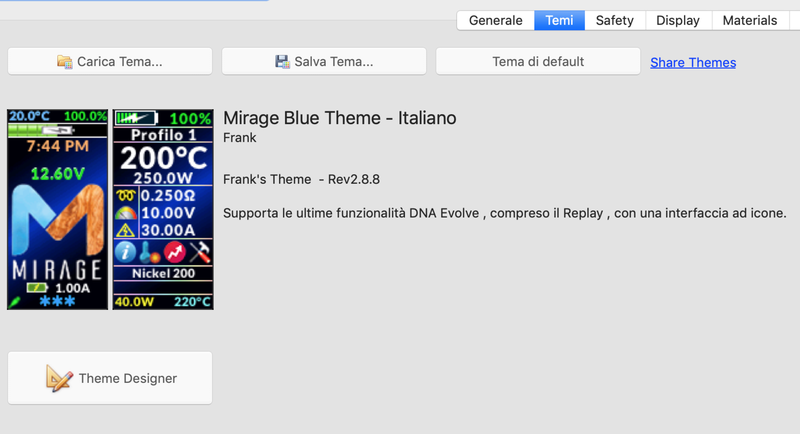Click the Frank's Theme - Rev2.8.8 text
The height and width of the screenshot is (434, 800).
[x=302, y=180]
